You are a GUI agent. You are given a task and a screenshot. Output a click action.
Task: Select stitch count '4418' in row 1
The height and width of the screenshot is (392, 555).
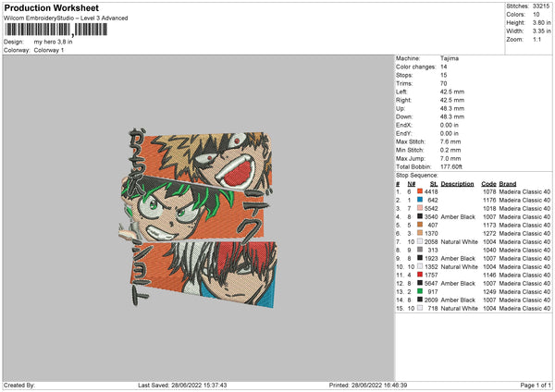coord(431,191)
